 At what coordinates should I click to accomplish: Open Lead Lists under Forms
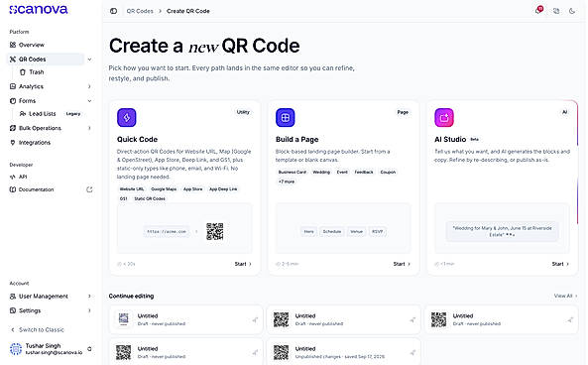click(x=38, y=114)
